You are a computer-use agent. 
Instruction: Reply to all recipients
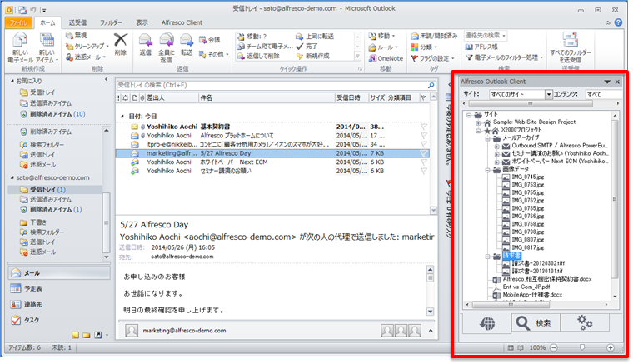[x=166, y=47]
